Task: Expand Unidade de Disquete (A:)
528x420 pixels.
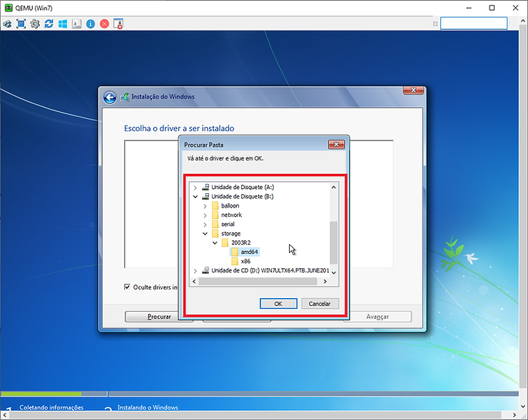Action: pos(196,188)
